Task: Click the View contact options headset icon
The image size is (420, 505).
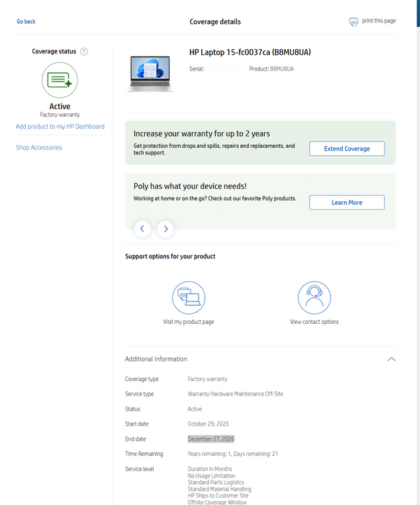Action: tap(315, 297)
